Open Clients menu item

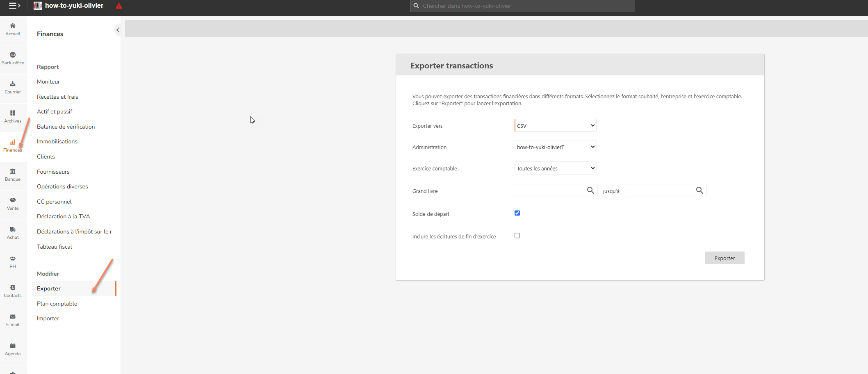46,156
